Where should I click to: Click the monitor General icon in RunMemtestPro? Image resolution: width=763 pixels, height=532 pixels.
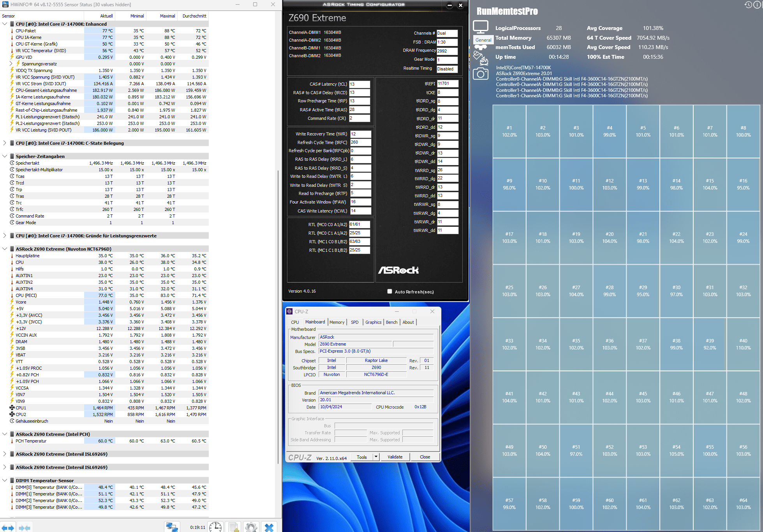[480, 27]
